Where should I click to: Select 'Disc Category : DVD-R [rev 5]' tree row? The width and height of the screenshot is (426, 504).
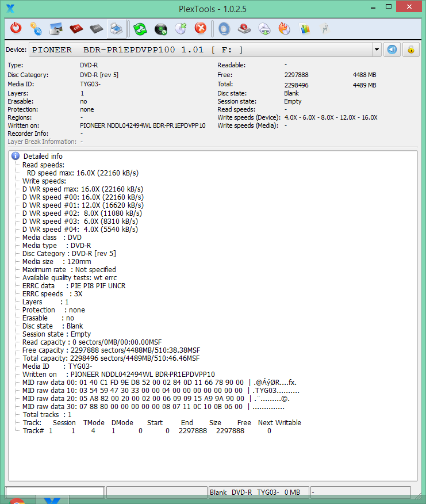pos(69,253)
